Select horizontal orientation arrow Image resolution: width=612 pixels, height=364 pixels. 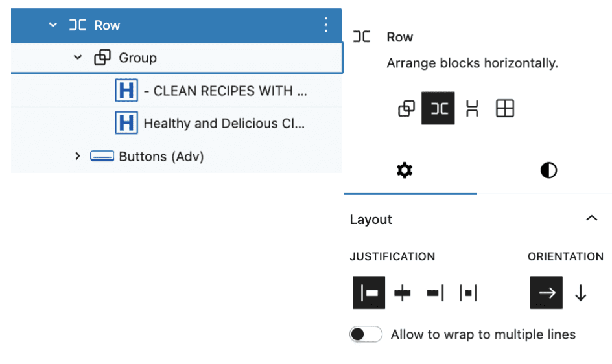click(x=546, y=293)
